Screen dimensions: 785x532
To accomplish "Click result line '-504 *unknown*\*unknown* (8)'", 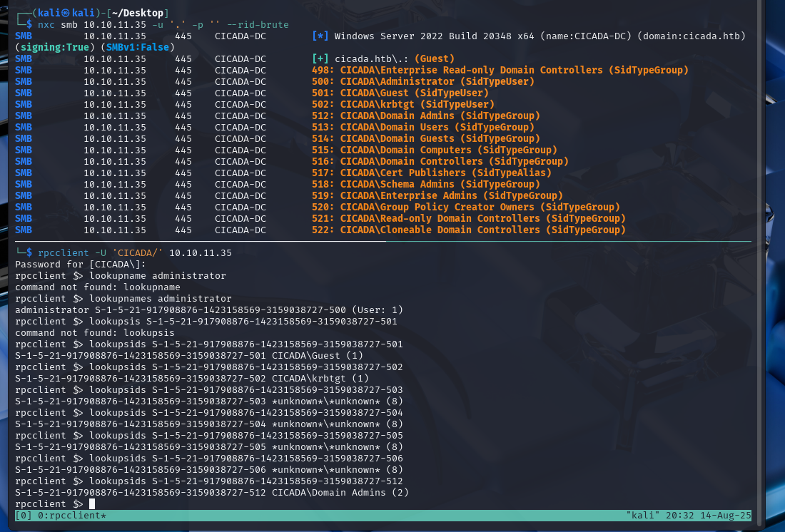I will (x=209, y=424).
